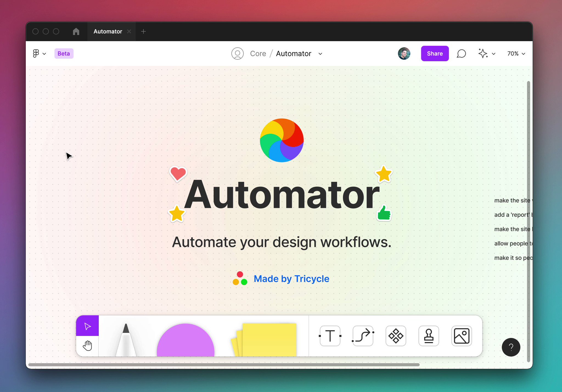The image size is (562, 392).
Task: Click the Automator file name in header
Action: (x=293, y=54)
